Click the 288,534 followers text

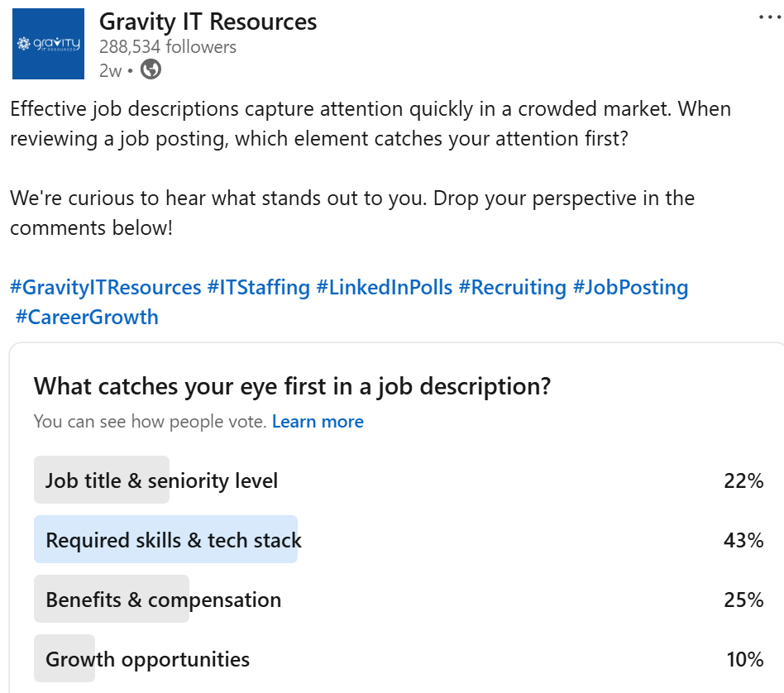(168, 46)
